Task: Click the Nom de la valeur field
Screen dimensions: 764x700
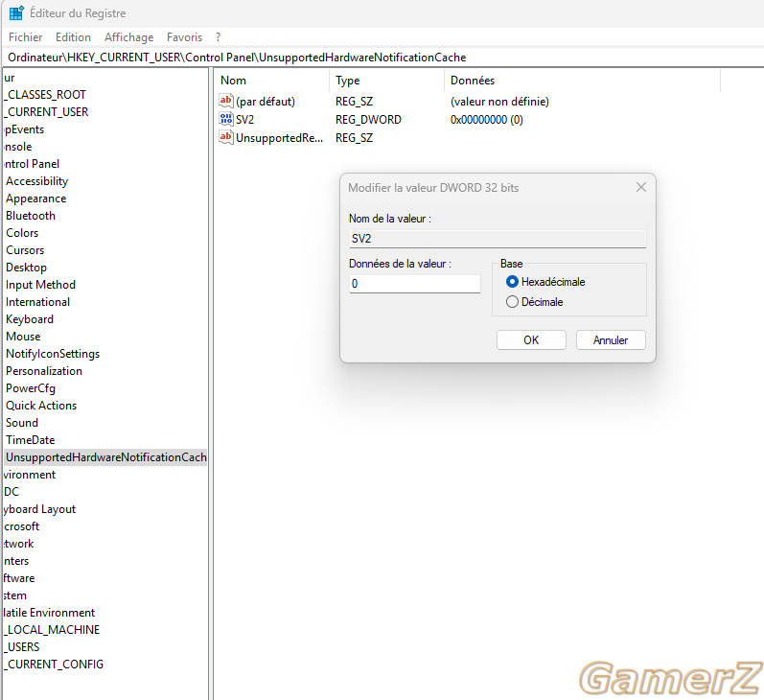Action: coord(498,239)
